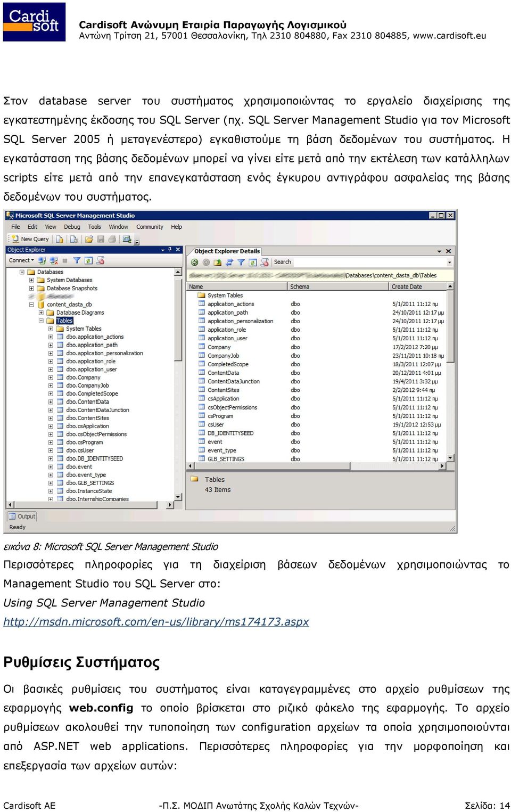
Task: Select the csObjectPermissions row in details list
Action: 232,407
